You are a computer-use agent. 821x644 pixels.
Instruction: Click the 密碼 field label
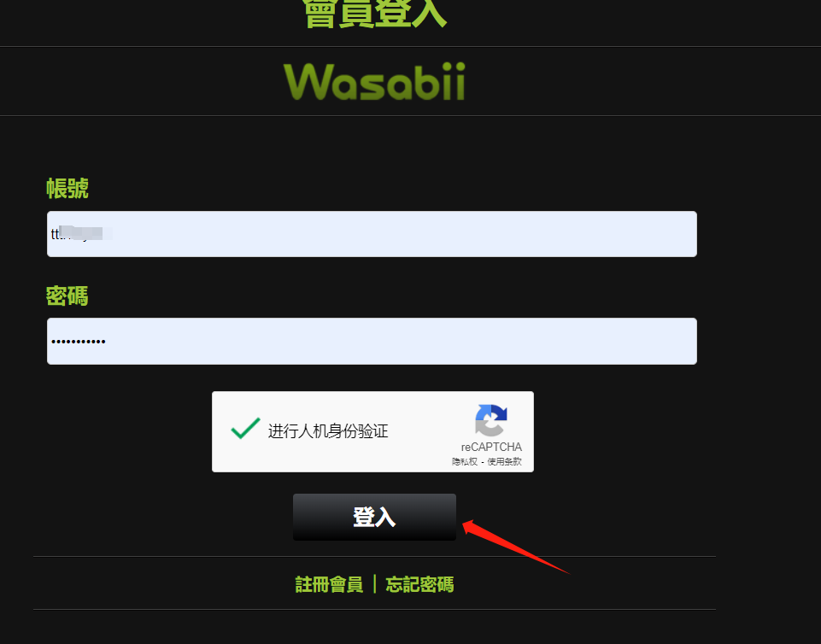(67, 296)
